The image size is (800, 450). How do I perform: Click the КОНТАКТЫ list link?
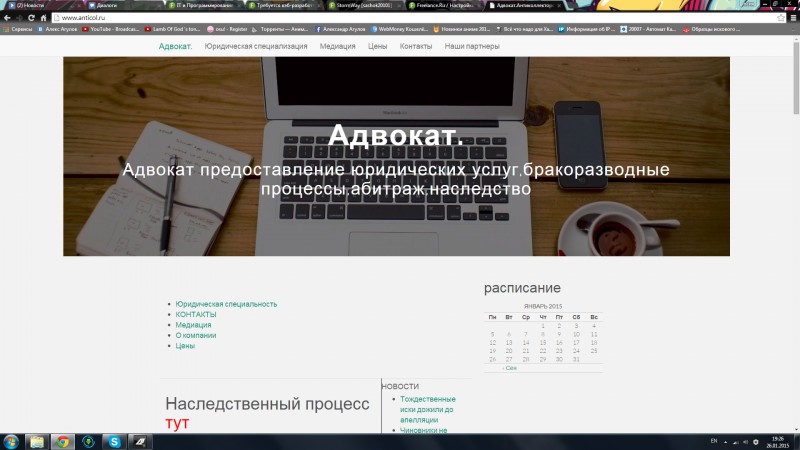pyautogui.click(x=196, y=314)
